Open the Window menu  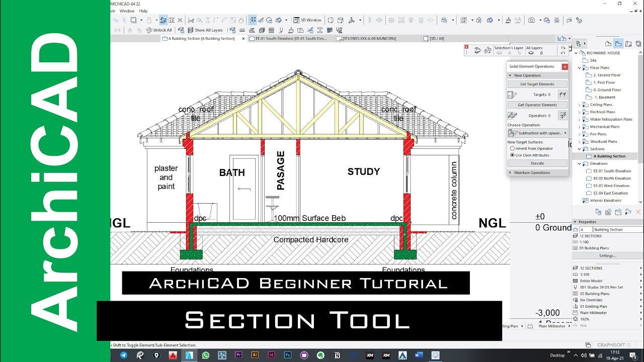(x=127, y=11)
